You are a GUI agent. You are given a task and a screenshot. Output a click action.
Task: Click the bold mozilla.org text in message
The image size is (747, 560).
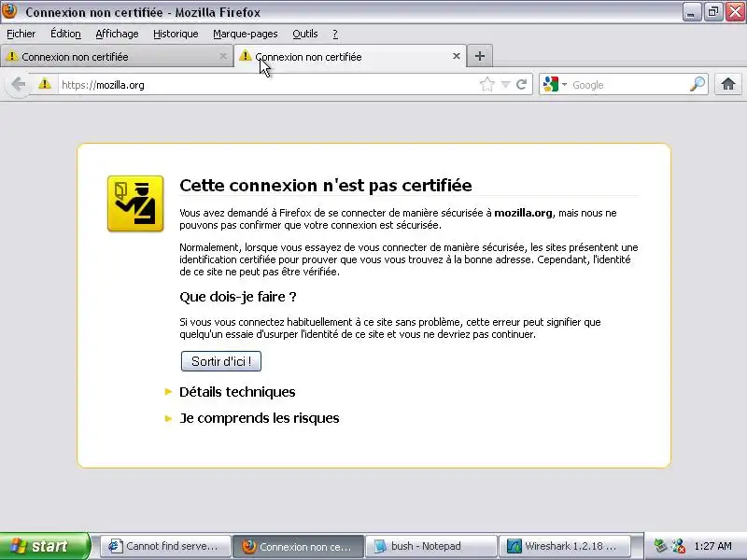click(x=523, y=213)
